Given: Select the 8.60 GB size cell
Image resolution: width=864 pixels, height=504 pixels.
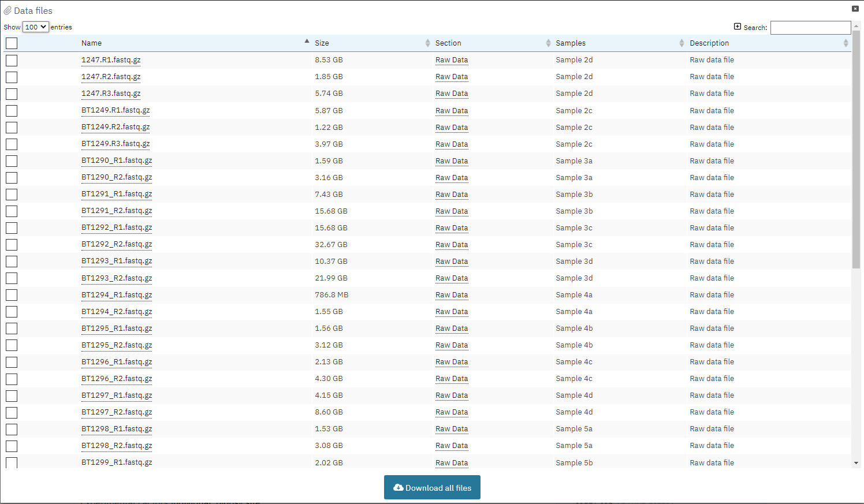Looking at the screenshot, I should pos(329,412).
